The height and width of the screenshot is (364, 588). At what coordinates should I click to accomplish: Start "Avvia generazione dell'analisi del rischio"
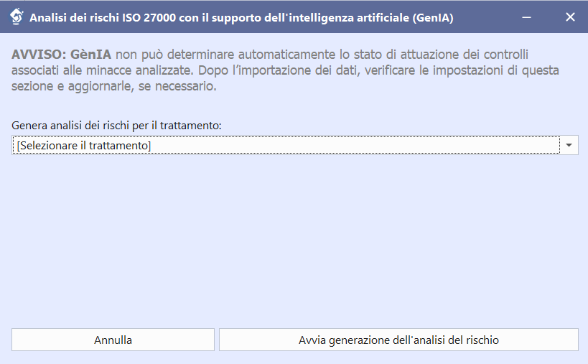[x=398, y=340]
